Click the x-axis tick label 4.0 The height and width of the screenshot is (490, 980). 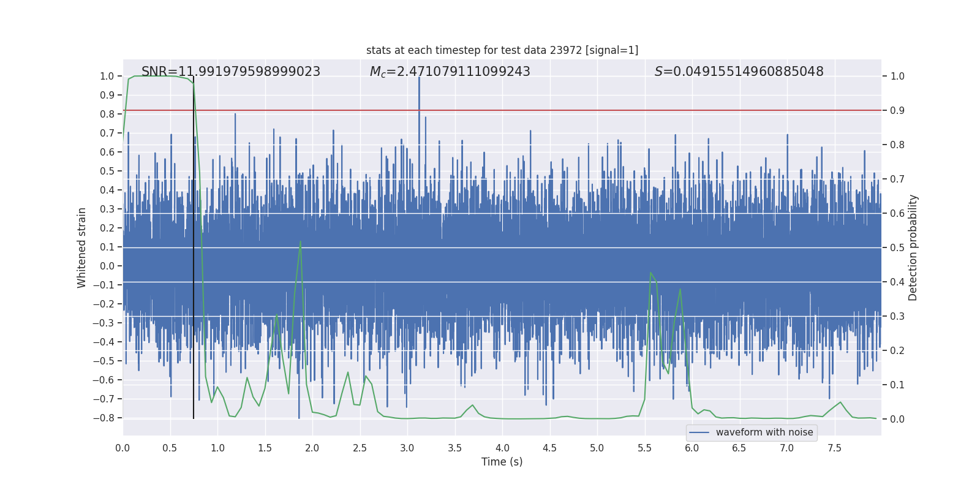point(502,448)
